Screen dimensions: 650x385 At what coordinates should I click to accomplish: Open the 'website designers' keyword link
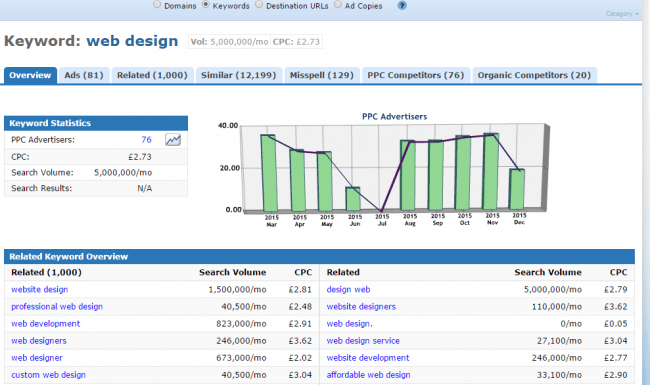click(361, 307)
